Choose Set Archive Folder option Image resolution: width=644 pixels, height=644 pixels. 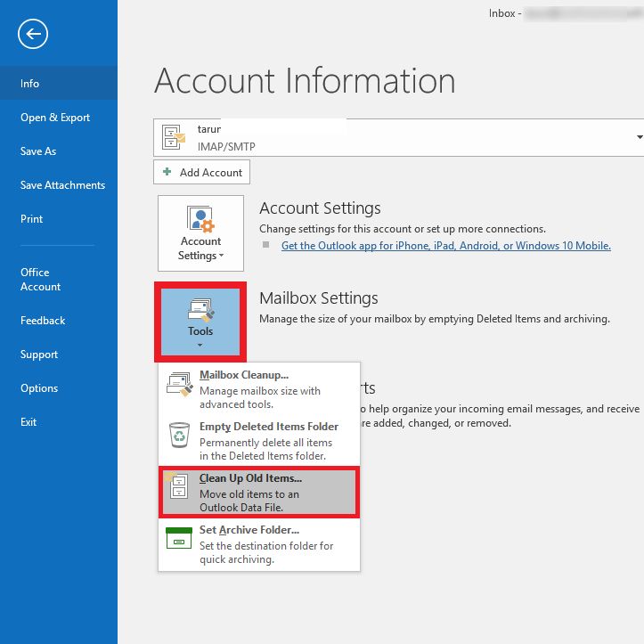click(x=259, y=544)
